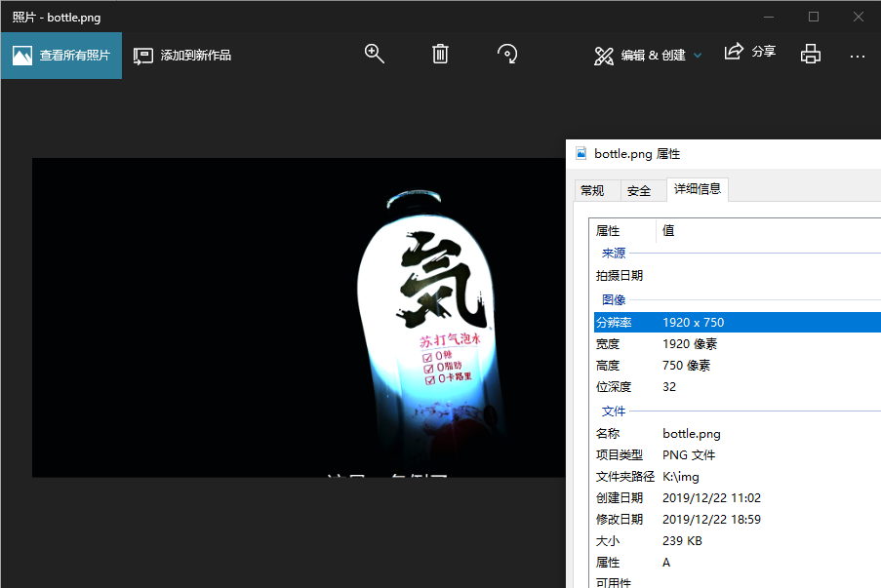The image size is (881, 588).
Task: Share the photo via Share icon
Action: 734,52
